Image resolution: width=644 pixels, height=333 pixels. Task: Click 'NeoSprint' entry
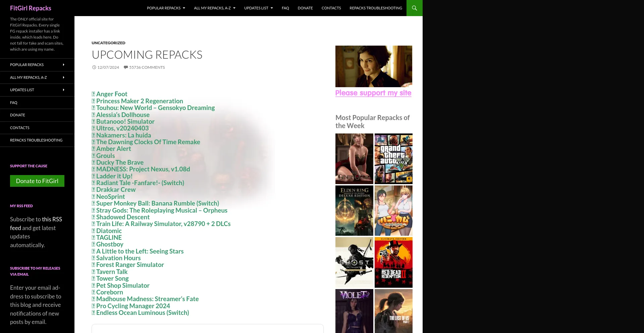(110, 197)
